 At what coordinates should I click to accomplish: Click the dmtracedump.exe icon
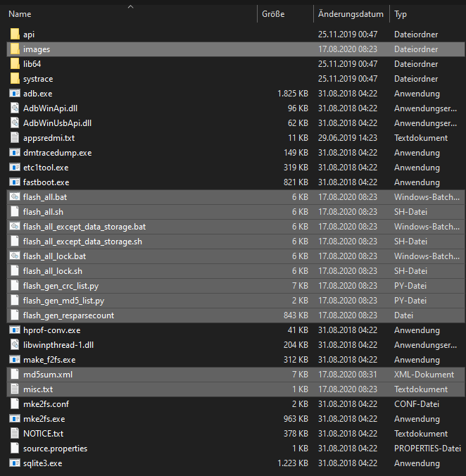click(15, 153)
